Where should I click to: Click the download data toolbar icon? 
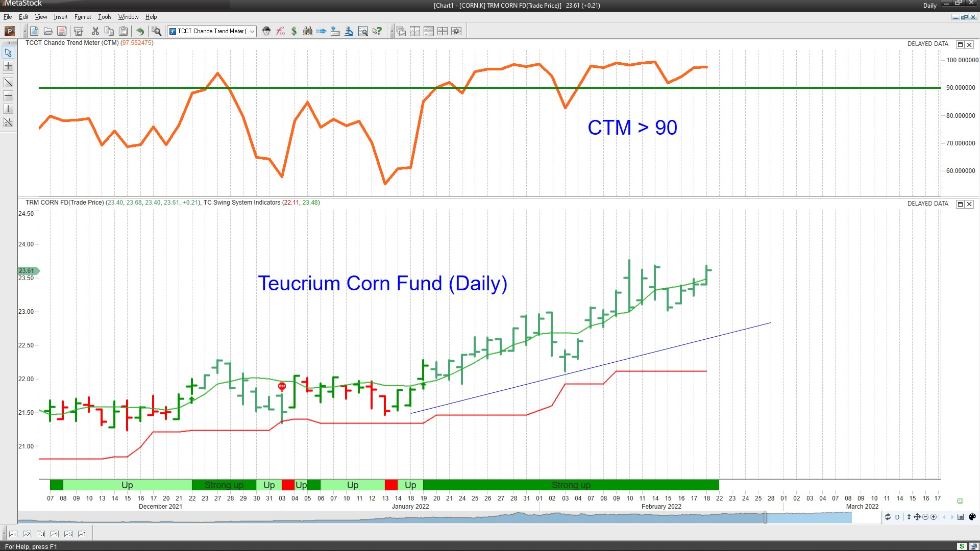[x=335, y=31]
